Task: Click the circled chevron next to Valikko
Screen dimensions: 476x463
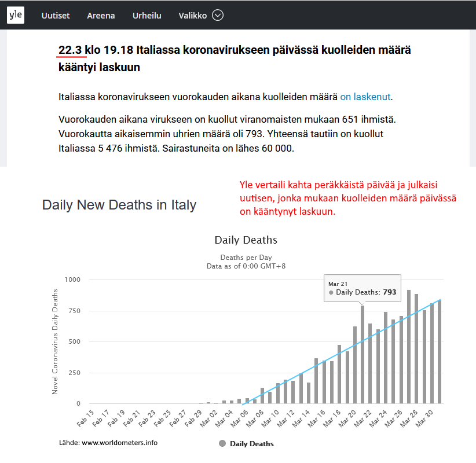Action: point(218,16)
